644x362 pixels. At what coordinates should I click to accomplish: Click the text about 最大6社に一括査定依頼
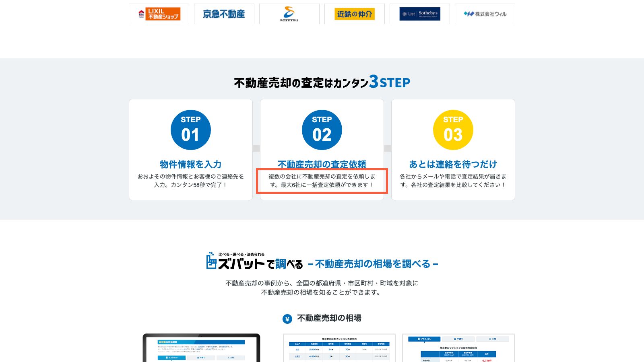322,181
